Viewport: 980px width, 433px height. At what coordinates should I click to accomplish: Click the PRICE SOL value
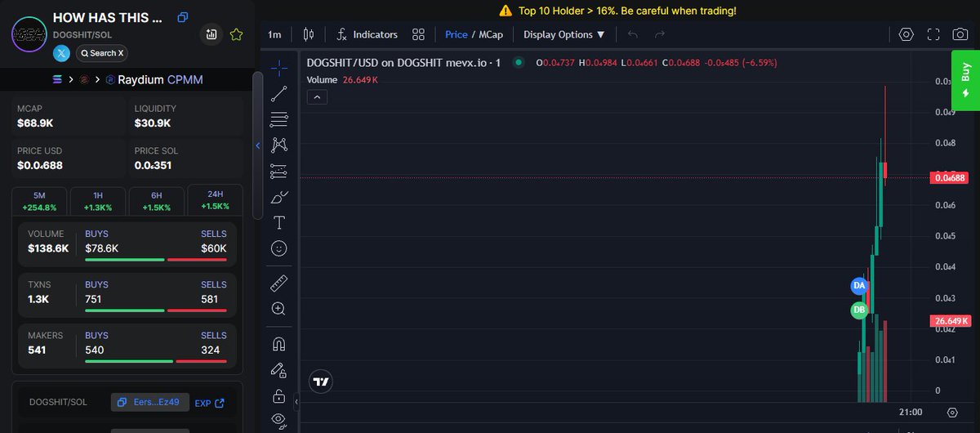pyautogui.click(x=153, y=166)
